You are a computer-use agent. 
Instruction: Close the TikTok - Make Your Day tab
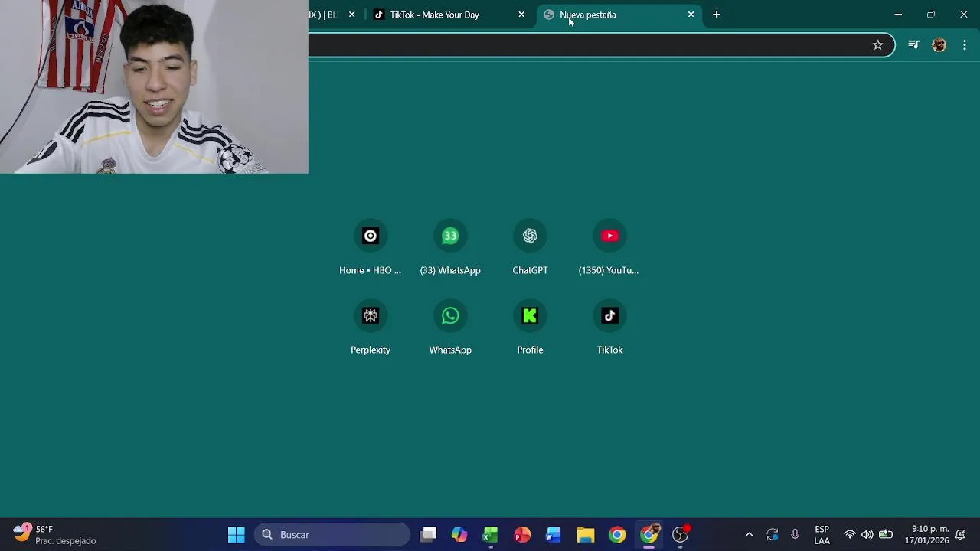tap(521, 15)
